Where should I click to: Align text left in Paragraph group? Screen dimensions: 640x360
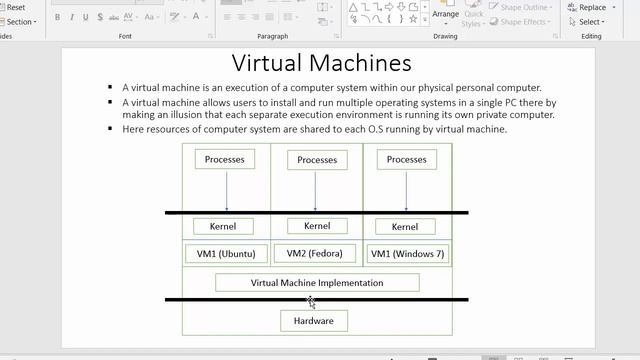click(x=227, y=17)
